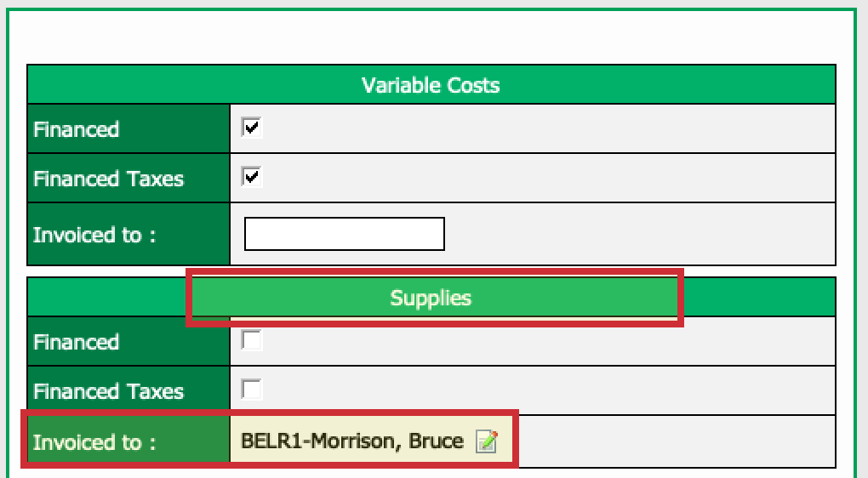Click empty row space beside Variable Costs Financed checkbox

point(548,128)
